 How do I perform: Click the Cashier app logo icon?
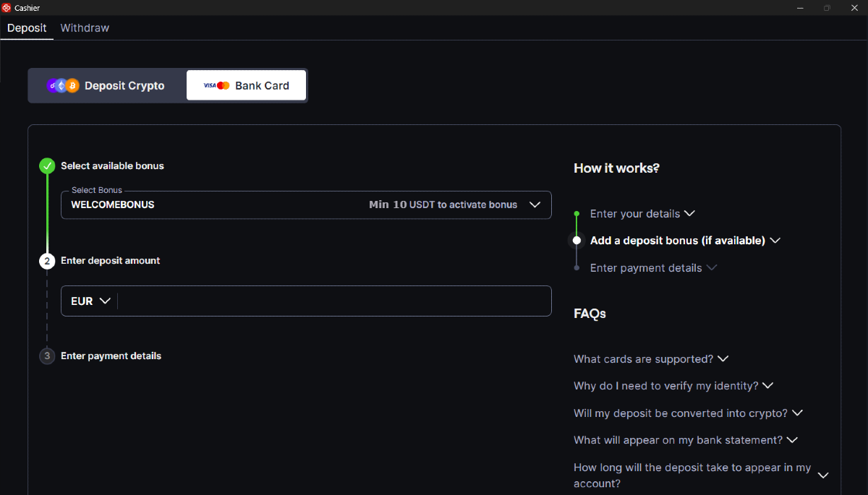click(x=7, y=8)
